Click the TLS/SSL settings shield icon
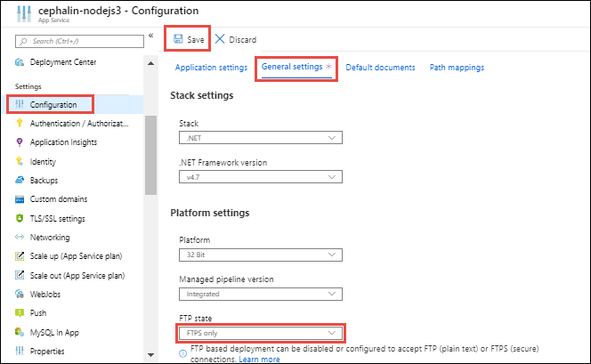The width and height of the screenshot is (591, 364). pyautogui.click(x=19, y=219)
